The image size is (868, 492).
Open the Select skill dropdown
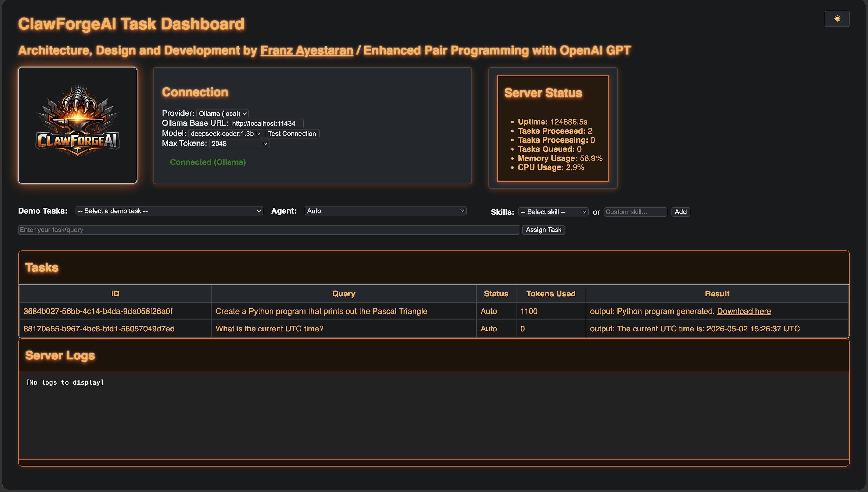[553, 212]
